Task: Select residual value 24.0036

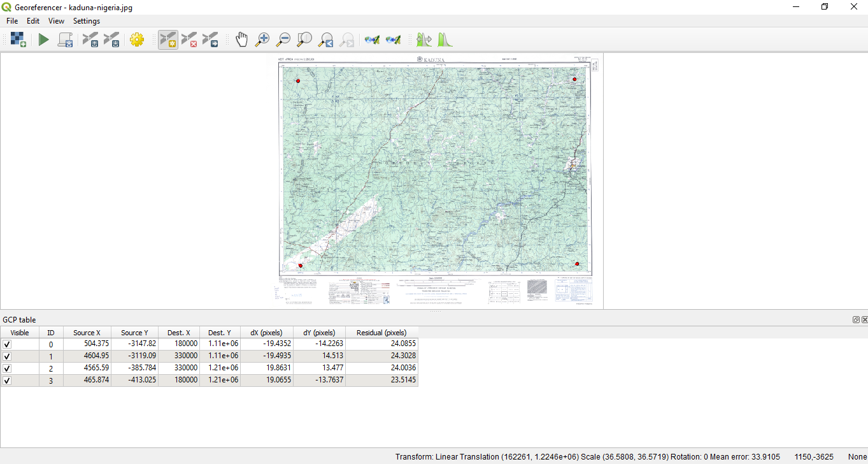Action: pos(381,368)
